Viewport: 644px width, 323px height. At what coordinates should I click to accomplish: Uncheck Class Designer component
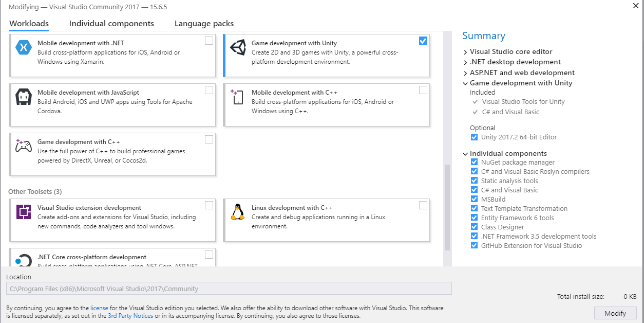(x=474, y=227)
